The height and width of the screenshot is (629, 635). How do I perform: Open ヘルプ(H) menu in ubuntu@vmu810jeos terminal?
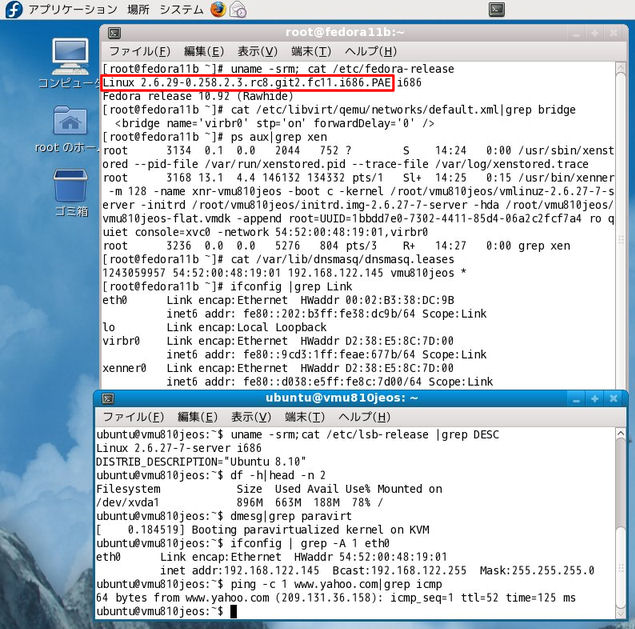point(364,417)
